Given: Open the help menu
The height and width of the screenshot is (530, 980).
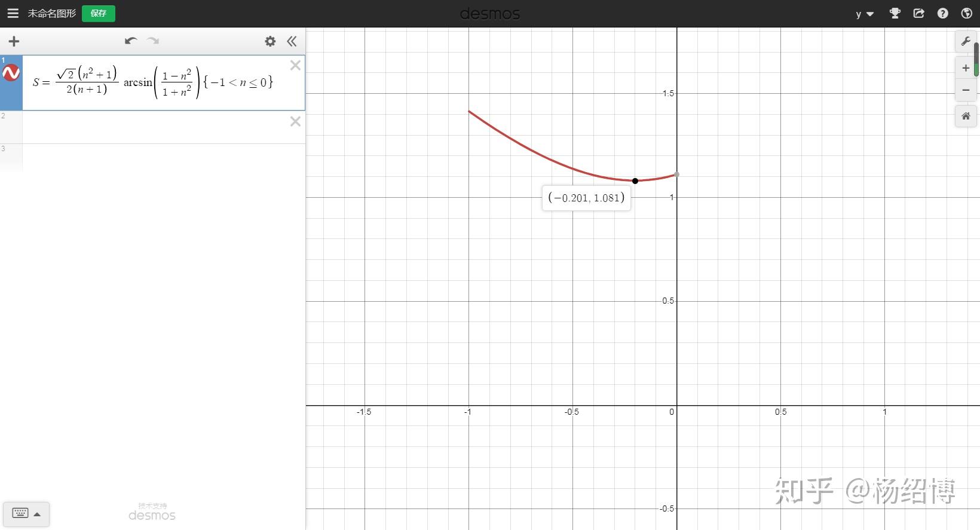Looking at the screenshot, I should pyautogui.click(x=943, y=13).
